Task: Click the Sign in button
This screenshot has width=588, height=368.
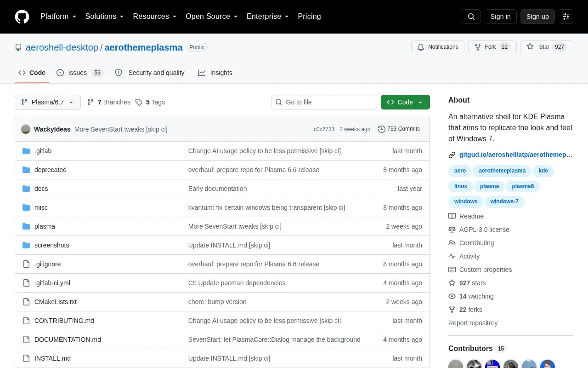Action: (500, 17)
